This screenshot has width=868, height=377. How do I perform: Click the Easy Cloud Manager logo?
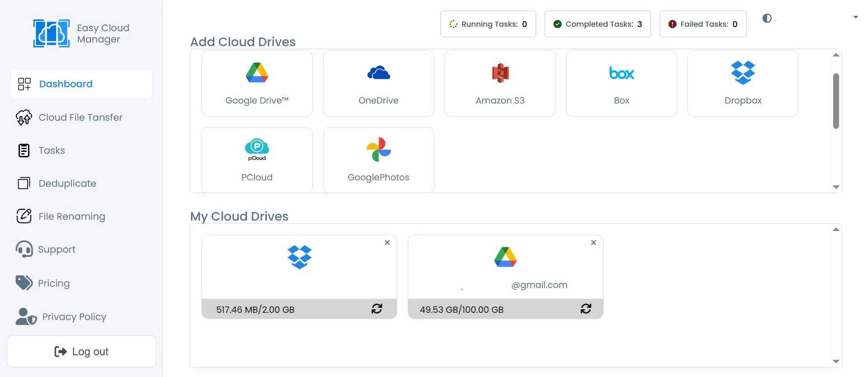coord(81,33)
